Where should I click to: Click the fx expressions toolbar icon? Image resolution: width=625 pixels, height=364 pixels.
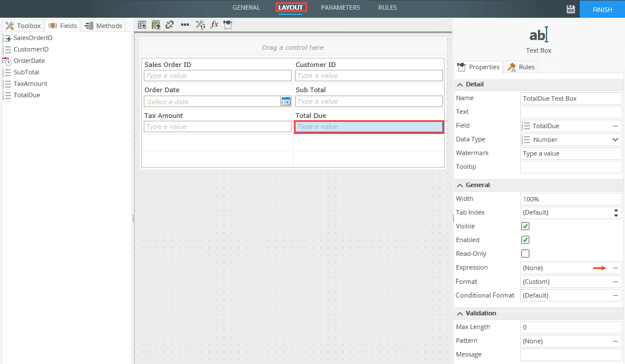(214, 25)
